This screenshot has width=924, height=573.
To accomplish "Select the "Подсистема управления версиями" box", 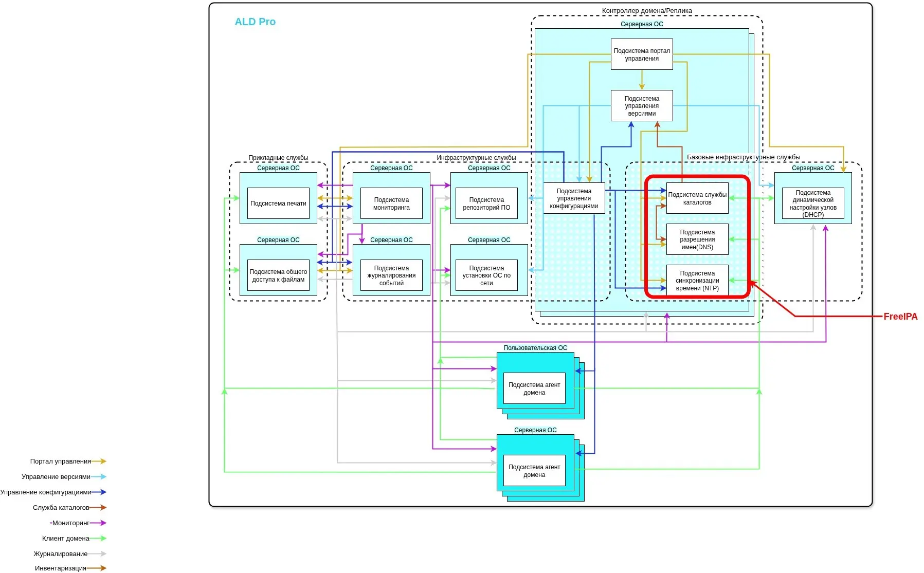I will (x=642, y=106).
